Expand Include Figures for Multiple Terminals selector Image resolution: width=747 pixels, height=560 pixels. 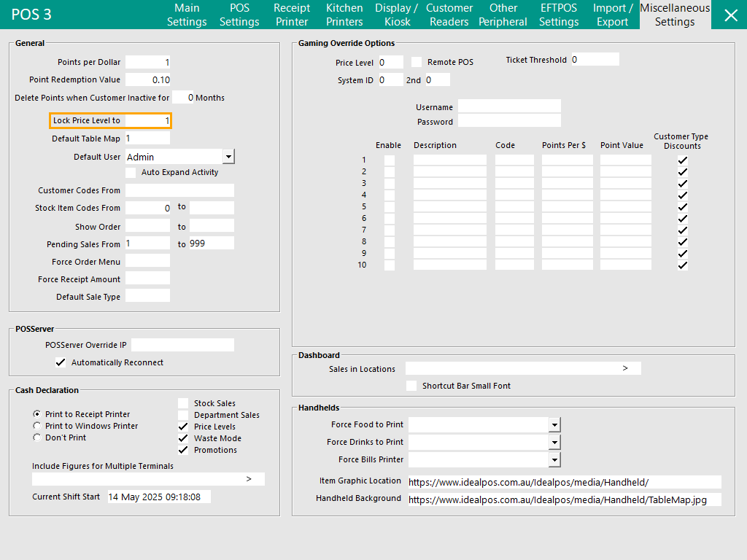coord(249,479)
